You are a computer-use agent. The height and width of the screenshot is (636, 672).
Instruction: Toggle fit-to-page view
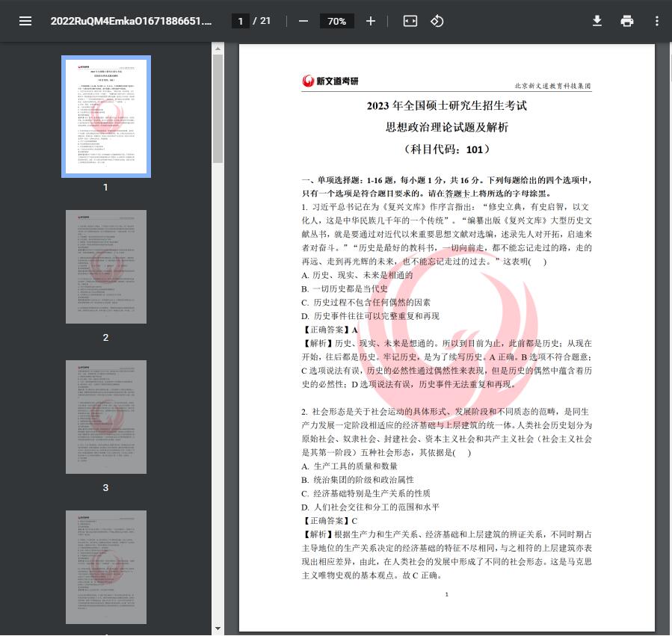[410, 21]
